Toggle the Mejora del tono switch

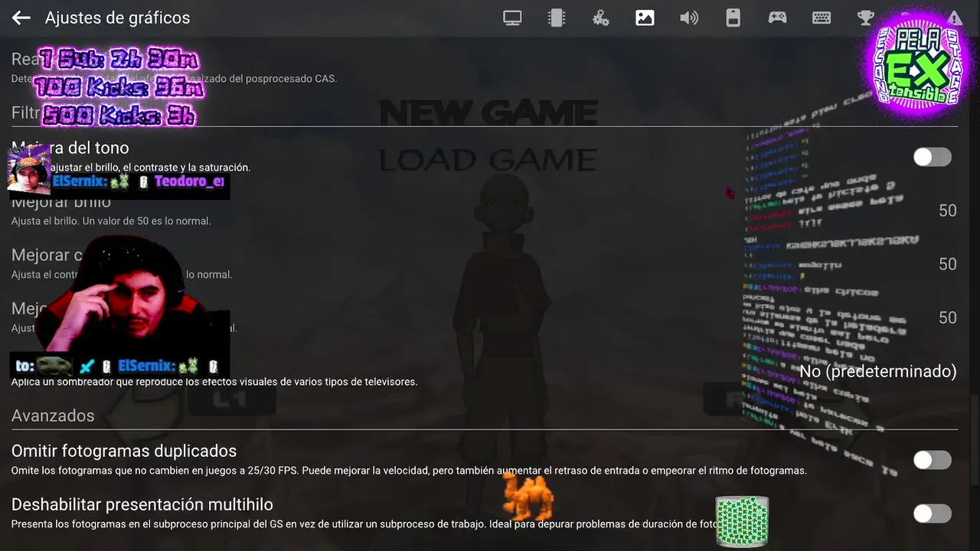tap(933, 157)
